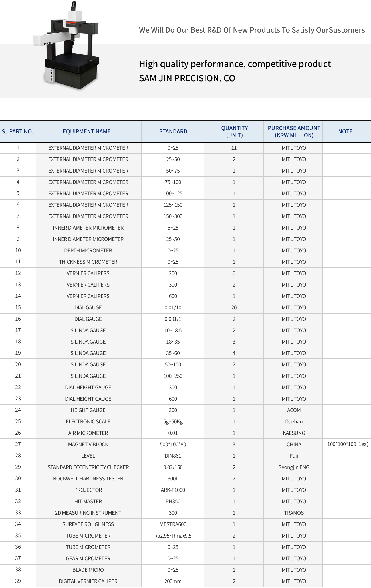Click 'AIR MICROMETER' equipment name

tap(88, 433)
